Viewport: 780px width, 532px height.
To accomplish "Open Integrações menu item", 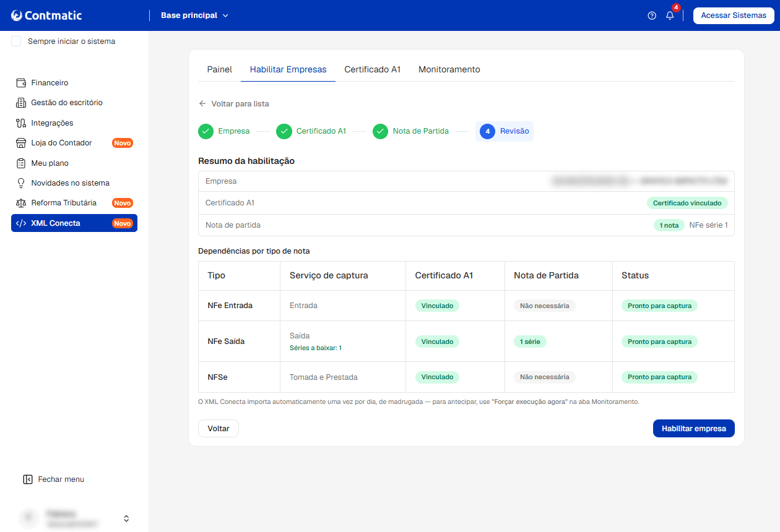I will [74, 123].
